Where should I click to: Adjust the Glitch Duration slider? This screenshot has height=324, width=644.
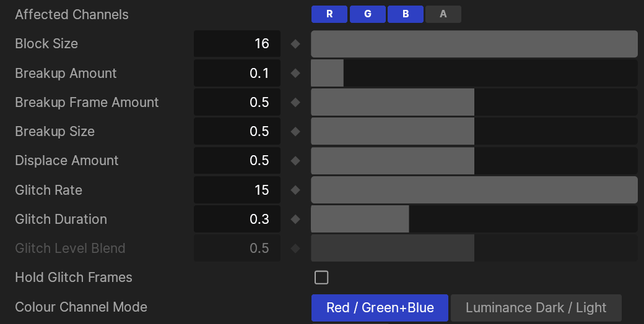pos(474,219)
